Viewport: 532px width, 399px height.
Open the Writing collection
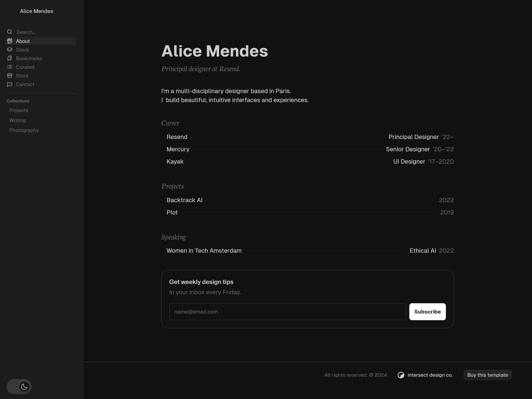click(x=17, y=120)
